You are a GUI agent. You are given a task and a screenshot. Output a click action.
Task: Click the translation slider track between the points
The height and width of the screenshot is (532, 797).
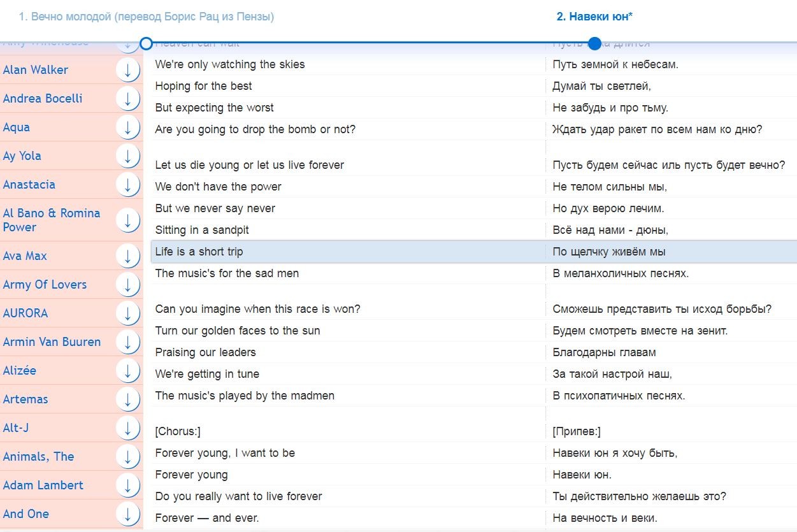(370, 43)
